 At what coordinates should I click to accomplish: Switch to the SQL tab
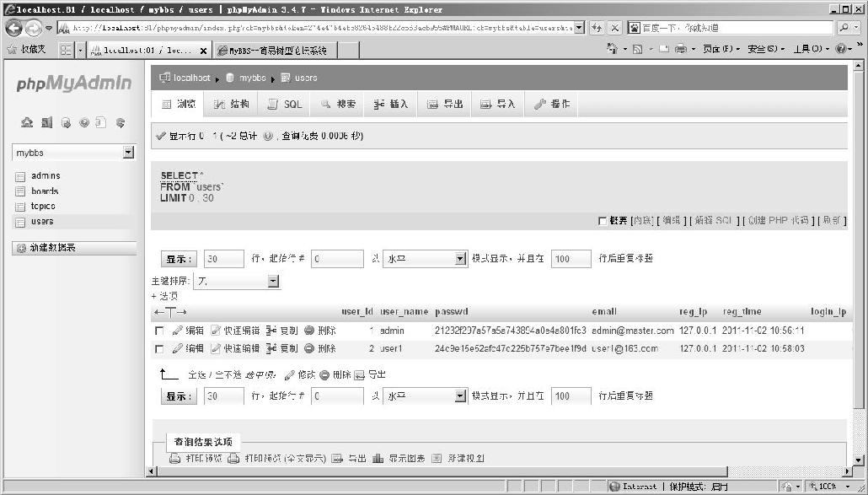coord(285,104)
